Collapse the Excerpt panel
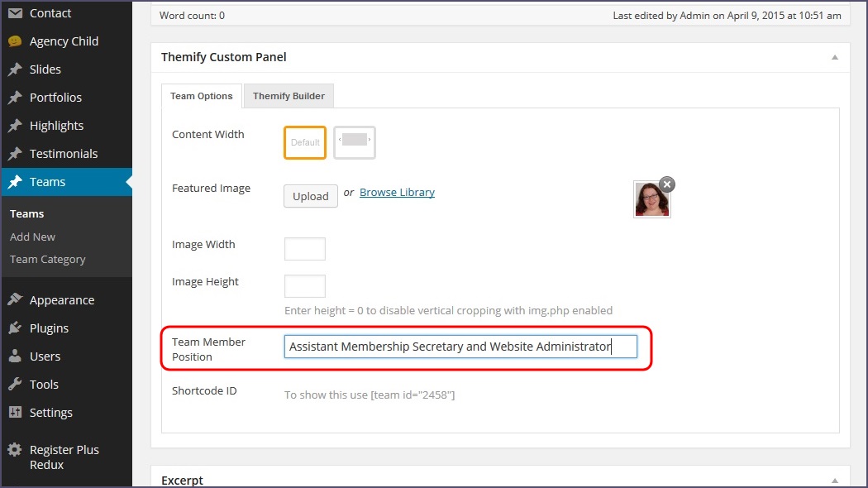Screen dimensions: 868x488 (x=835, y=480)
